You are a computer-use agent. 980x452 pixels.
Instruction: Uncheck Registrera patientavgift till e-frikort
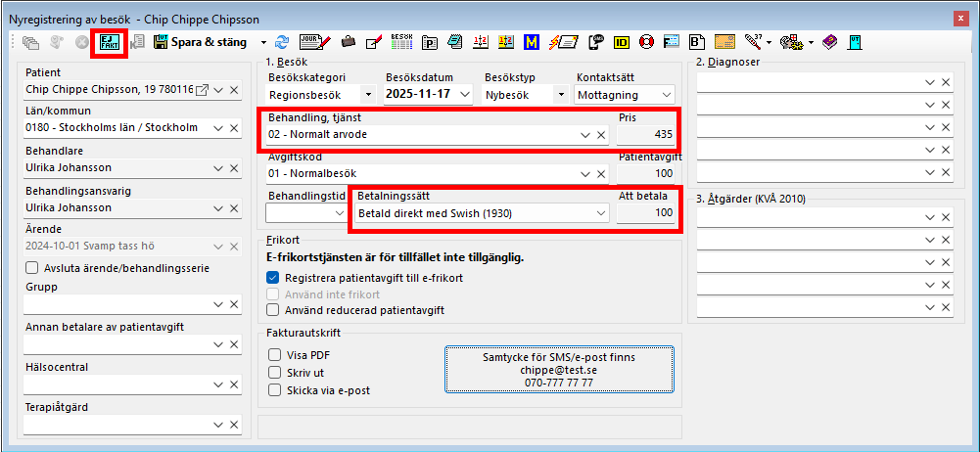(x=273, y=278)
